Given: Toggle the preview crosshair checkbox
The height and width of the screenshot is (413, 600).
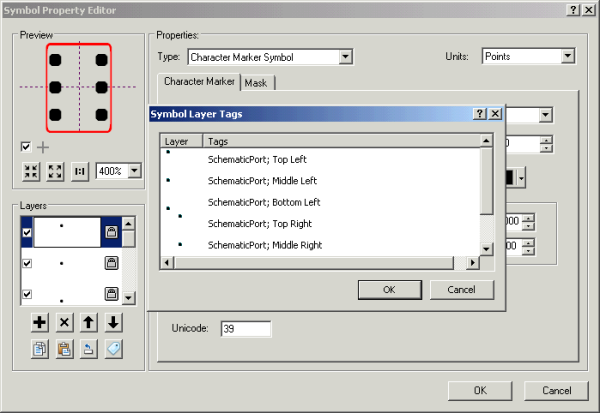Looking at the screenshot, I should pyautogui.click(x=26, y=147).
